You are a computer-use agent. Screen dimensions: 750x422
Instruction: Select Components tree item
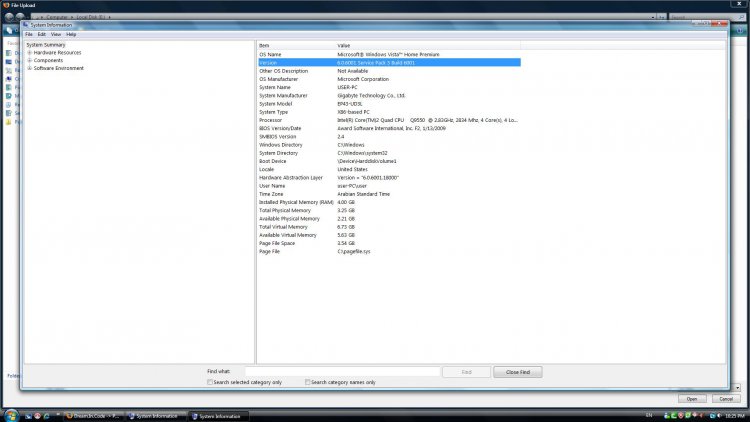[x=48, y=60]
